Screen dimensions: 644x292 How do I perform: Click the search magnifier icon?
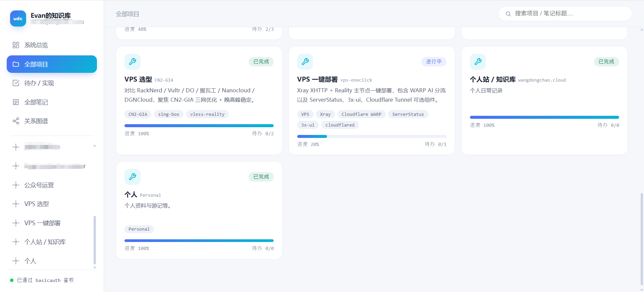pos(508,14)
